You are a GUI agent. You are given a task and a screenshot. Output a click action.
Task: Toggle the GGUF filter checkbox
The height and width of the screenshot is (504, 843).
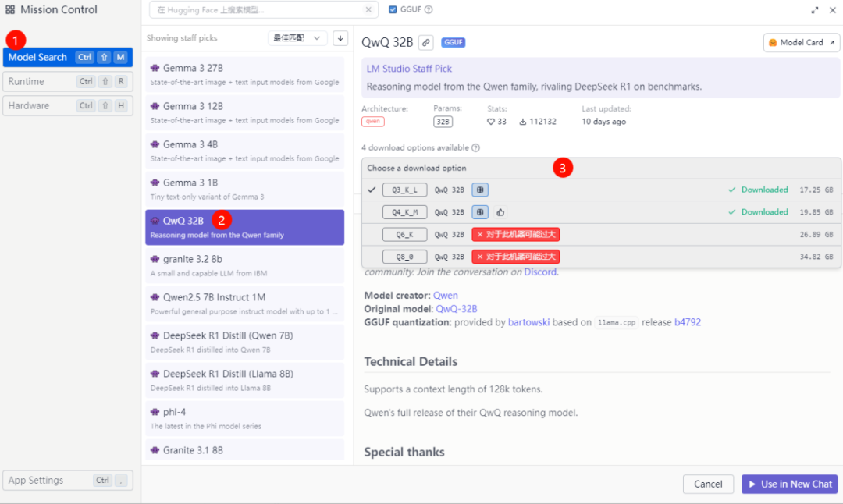click(393, 9)
